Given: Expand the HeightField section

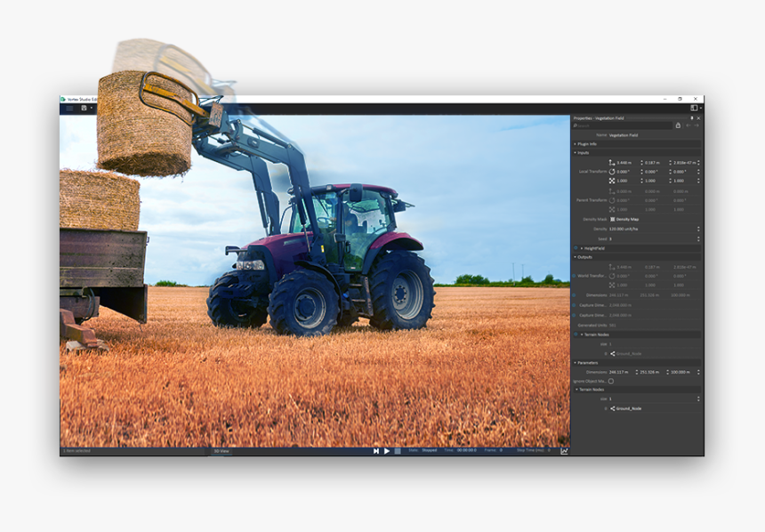Looking at the screenshot, I should [584, 248].
